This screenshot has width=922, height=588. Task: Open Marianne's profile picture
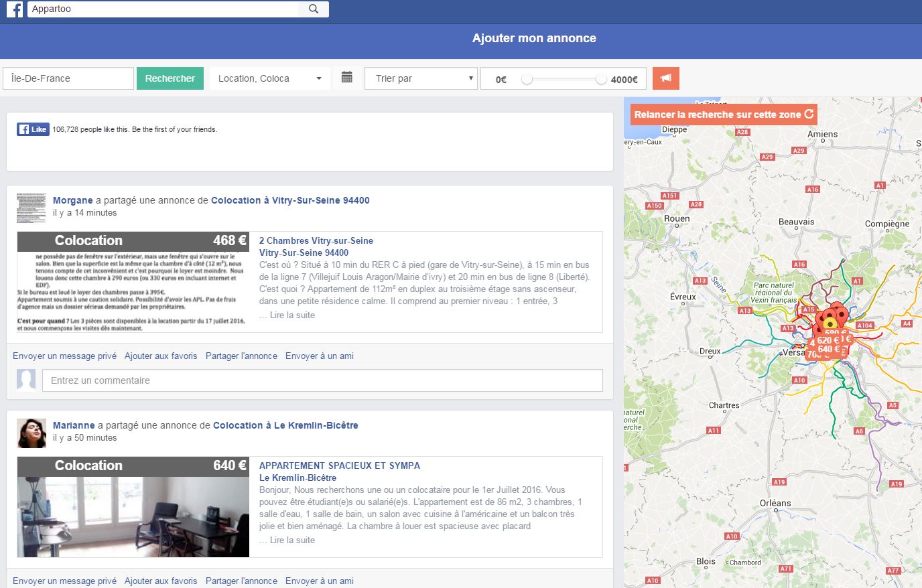click(x=31, y=433)
